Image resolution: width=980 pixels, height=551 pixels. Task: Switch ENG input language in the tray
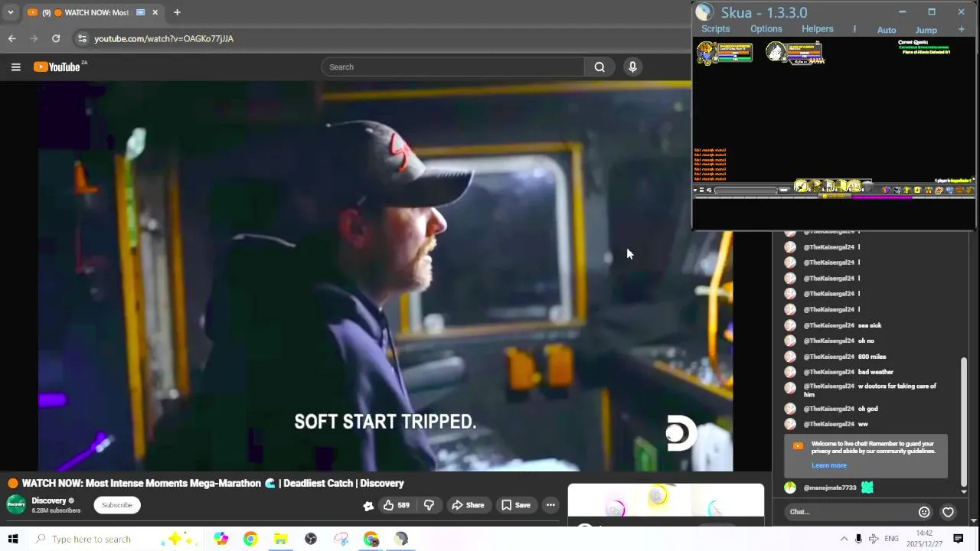coord(891,539)
